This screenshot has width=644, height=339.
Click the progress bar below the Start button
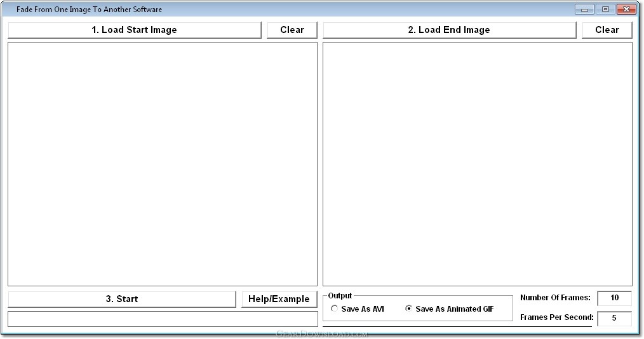[163, 319]
